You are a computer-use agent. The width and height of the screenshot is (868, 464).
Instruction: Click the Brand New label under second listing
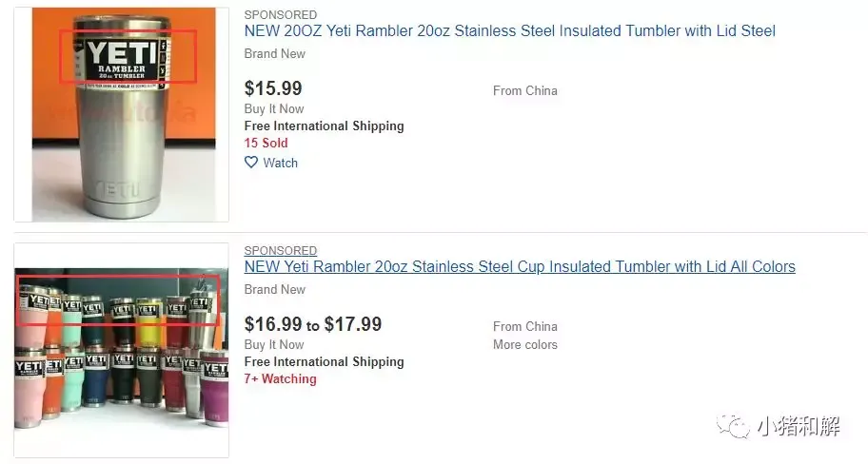tap(275, 289)
